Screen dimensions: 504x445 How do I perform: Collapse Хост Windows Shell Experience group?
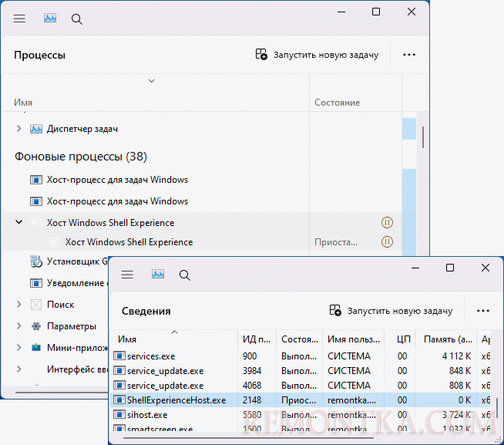click(x=19, y=222)
